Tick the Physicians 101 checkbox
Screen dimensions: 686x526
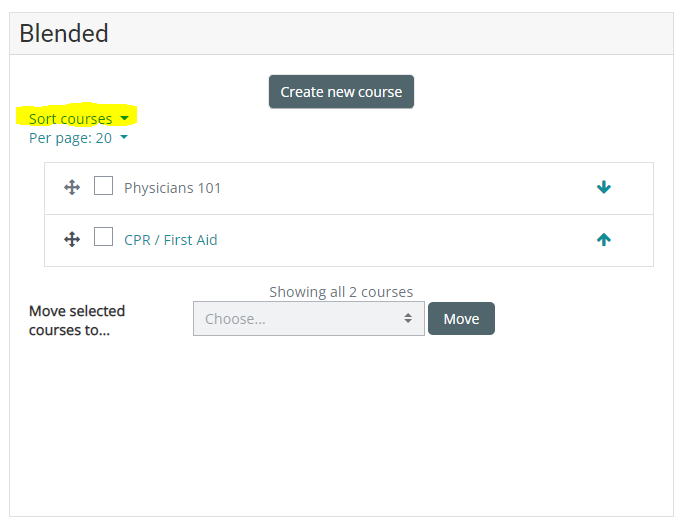103,186
